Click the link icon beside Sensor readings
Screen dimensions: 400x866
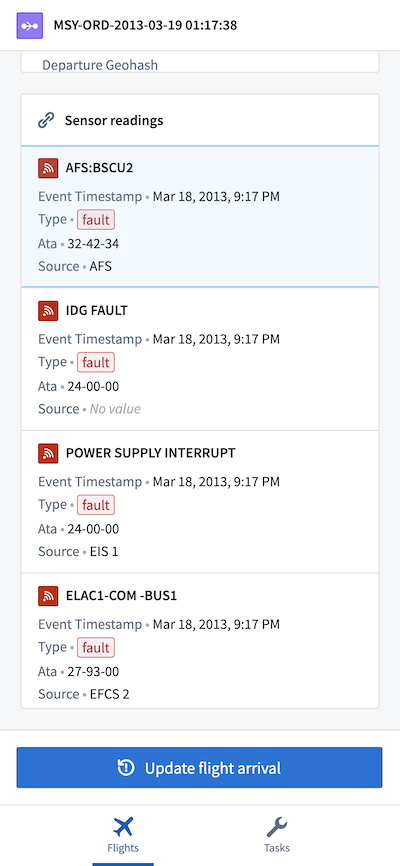pos(46,120)
